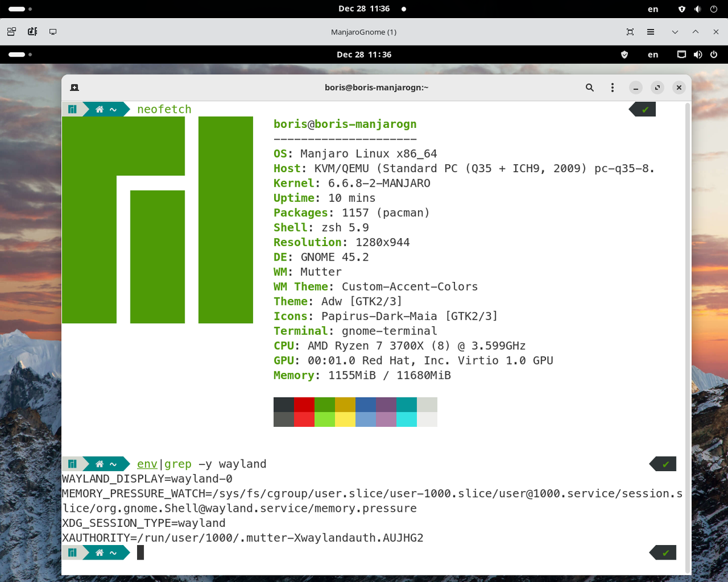Screen dimensions: 728x582
Task: Open the hamburger menu in the VM toolbar
Action: click(x=649, y=31)
